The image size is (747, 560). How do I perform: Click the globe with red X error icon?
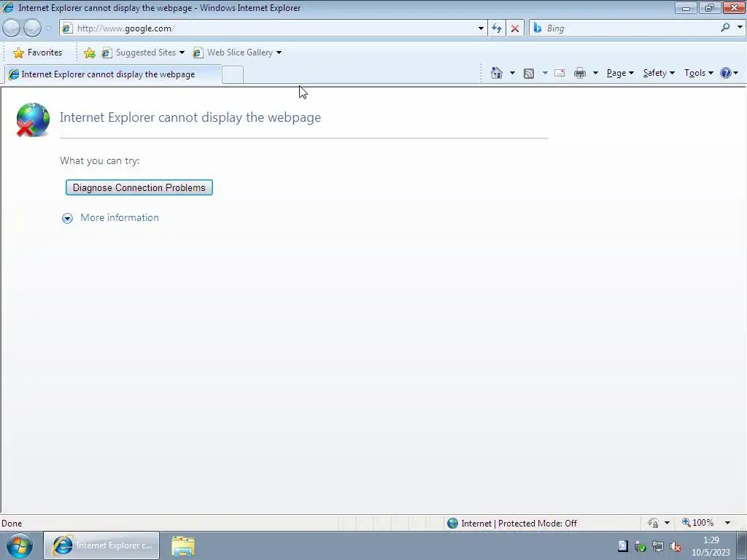(x=32, y=120)
